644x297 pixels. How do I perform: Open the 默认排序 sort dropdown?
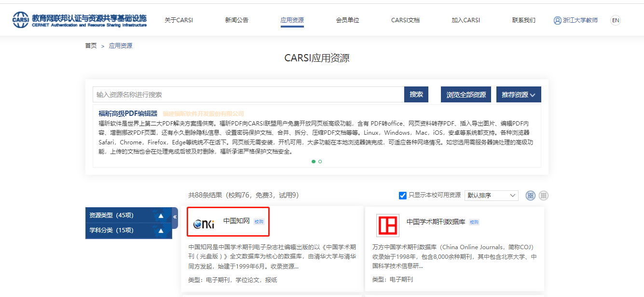[x=491, y=196]
